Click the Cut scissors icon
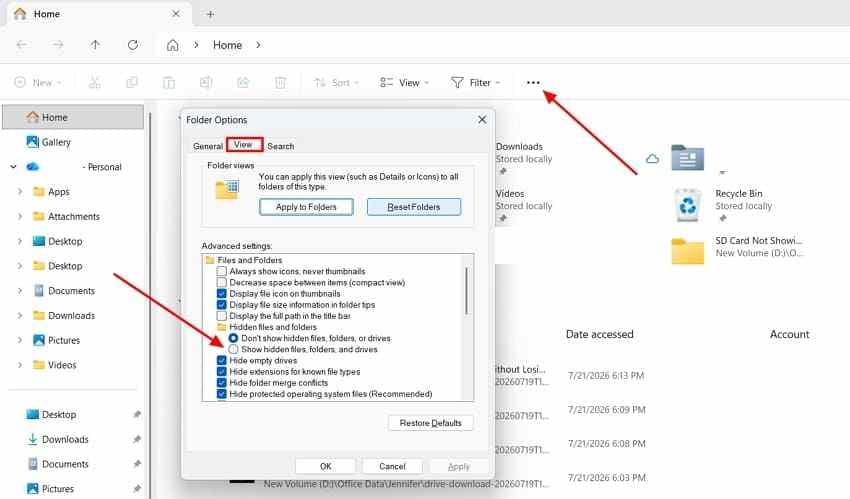850x499 pixels. [x=94, y=82]
